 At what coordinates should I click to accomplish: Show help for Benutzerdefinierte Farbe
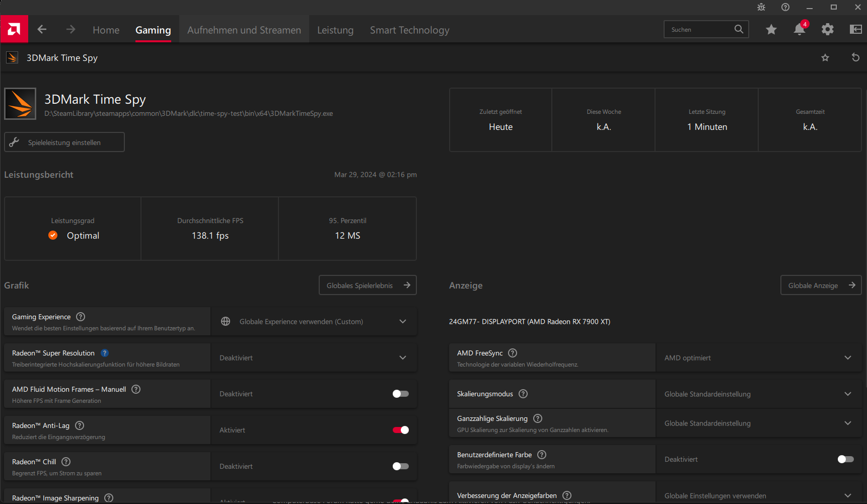(542, 455)
